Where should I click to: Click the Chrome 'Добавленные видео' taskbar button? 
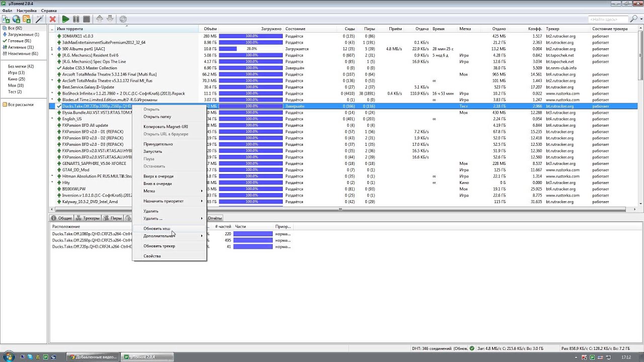(x=92, y=357)
